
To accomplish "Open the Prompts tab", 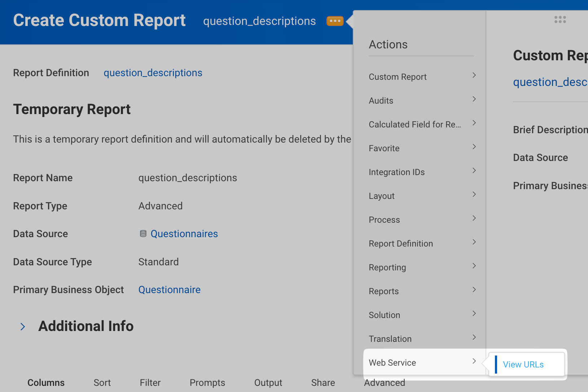I will [207, 383].
